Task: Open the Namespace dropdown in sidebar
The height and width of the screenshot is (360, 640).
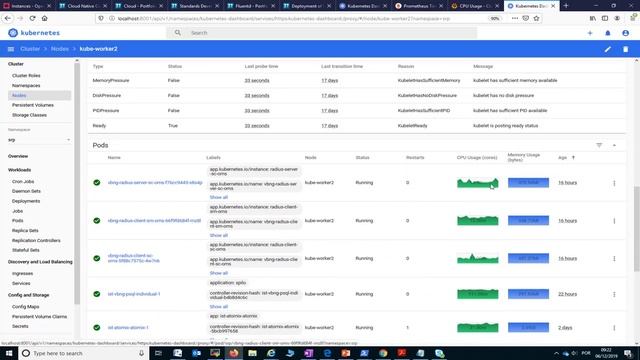Action: [x=39, y=140]
